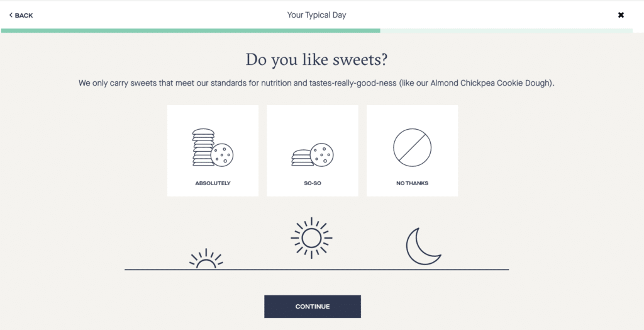Click the crossed-out circle icon

(x=412, y=148)
